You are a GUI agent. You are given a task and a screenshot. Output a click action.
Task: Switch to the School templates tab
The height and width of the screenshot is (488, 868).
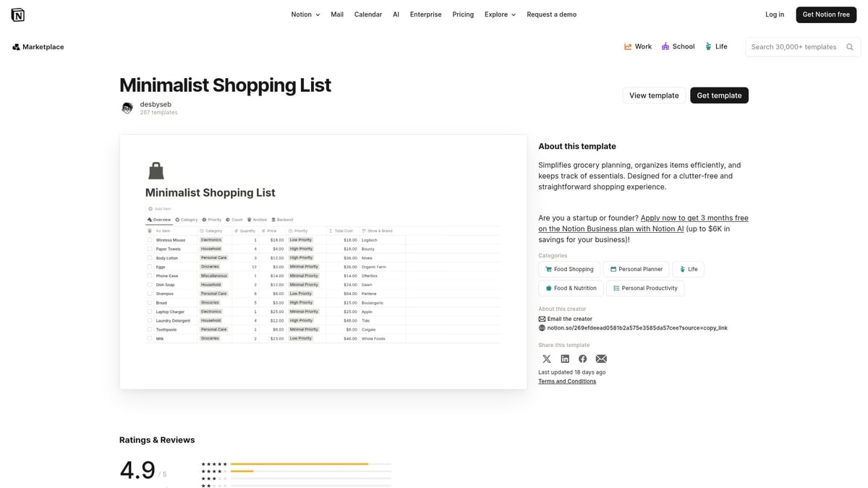click(x=678, y=46)
